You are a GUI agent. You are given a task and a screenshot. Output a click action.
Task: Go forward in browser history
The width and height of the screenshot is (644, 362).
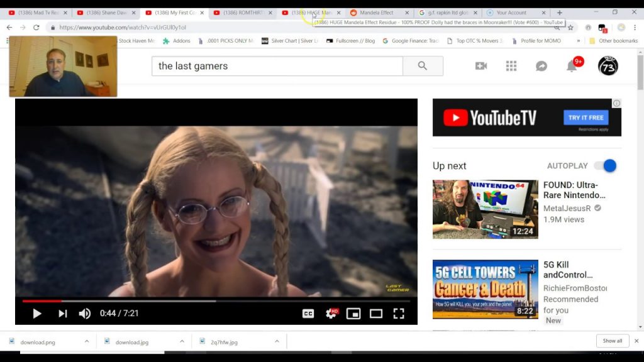click(23, 28)
